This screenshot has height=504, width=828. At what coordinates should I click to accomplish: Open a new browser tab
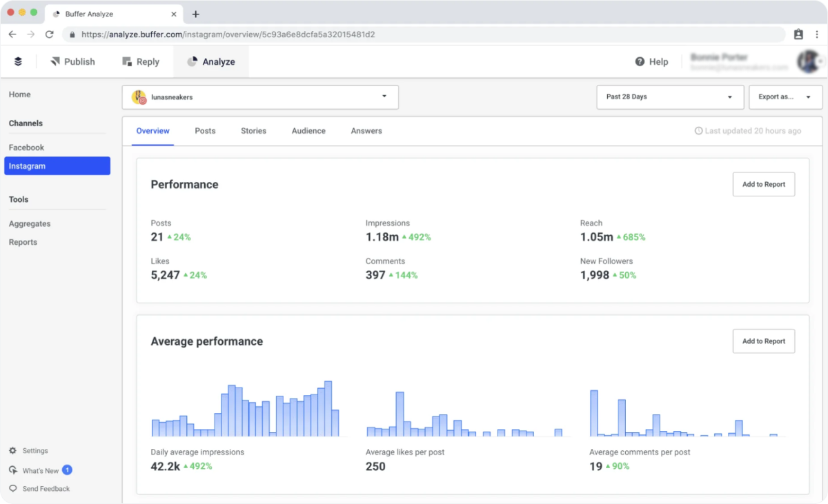[196, 14]
